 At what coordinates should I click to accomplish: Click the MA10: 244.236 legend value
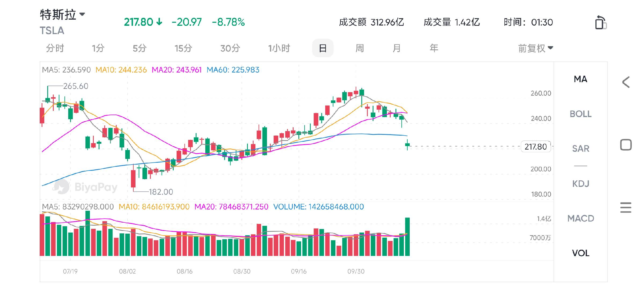[121, 70]
